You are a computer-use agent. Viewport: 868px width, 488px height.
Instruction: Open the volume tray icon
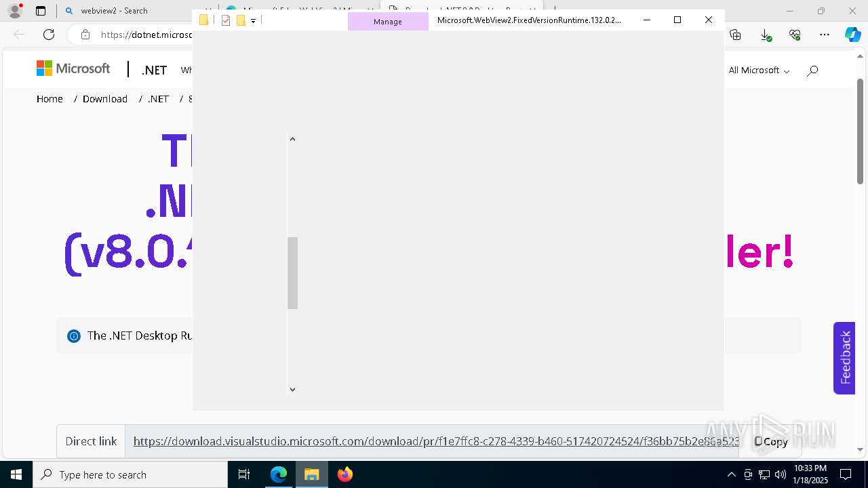coord(781,474)
